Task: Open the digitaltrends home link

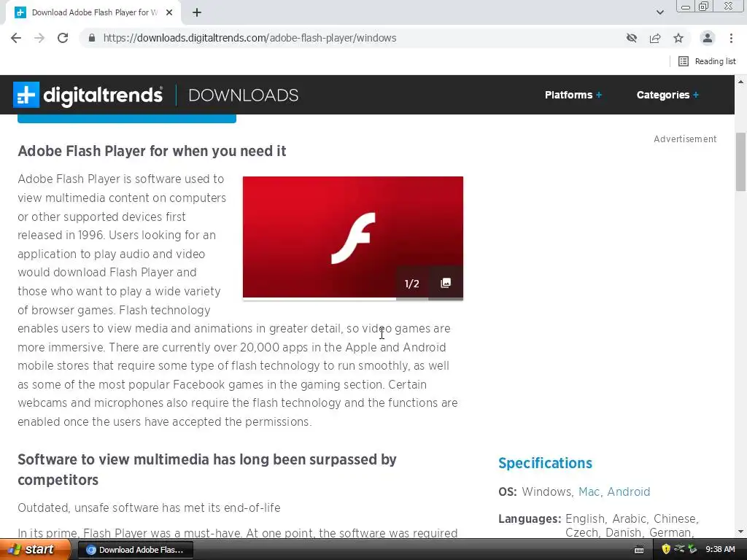Action: pos(103,96)
